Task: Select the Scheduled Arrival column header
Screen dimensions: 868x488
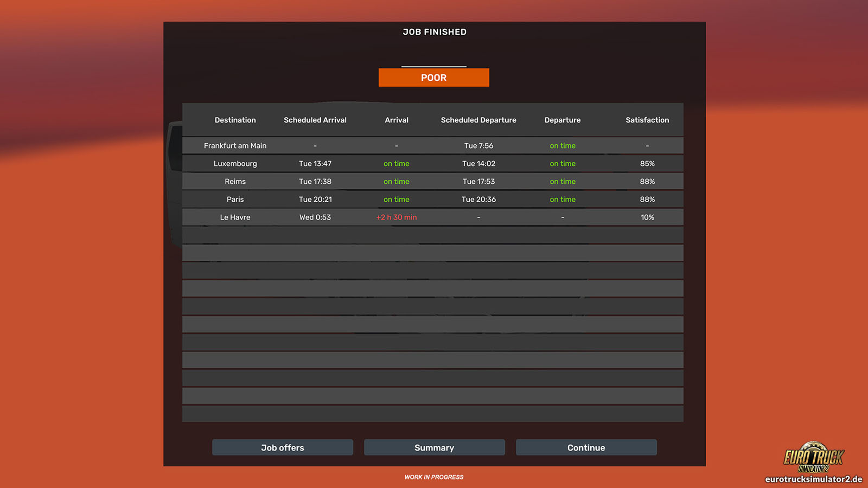Action: tap(315, 120)
